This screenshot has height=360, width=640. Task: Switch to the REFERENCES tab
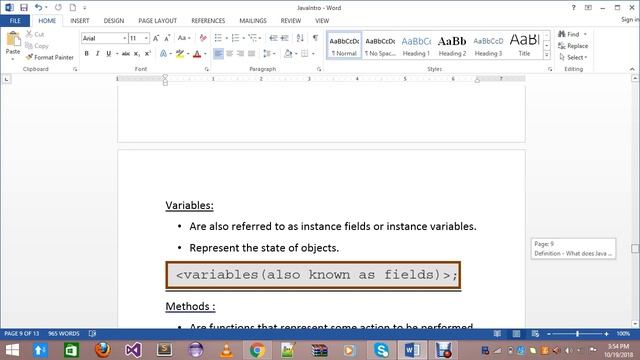tap(208, 20)
